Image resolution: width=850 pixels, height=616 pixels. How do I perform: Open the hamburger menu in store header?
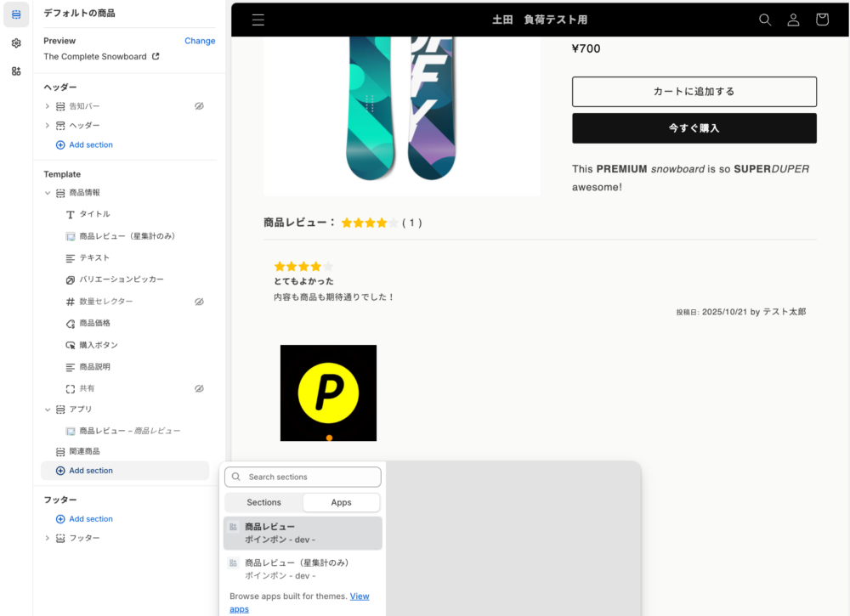click(x=258, y=20)
